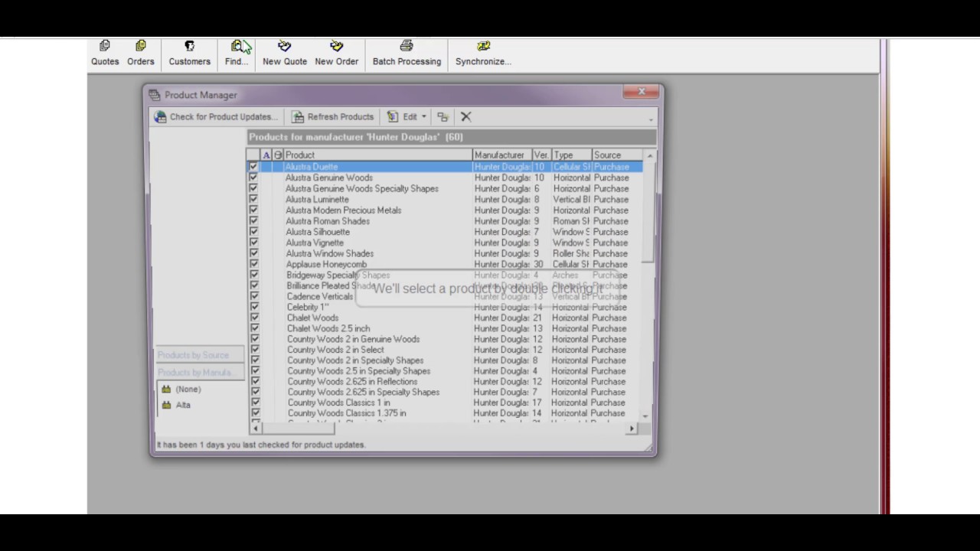Image resolution: width=980 pixels, height=551 pixels.
Task: Open Customers in the main toolbar
Action: (x=189, y=54)
